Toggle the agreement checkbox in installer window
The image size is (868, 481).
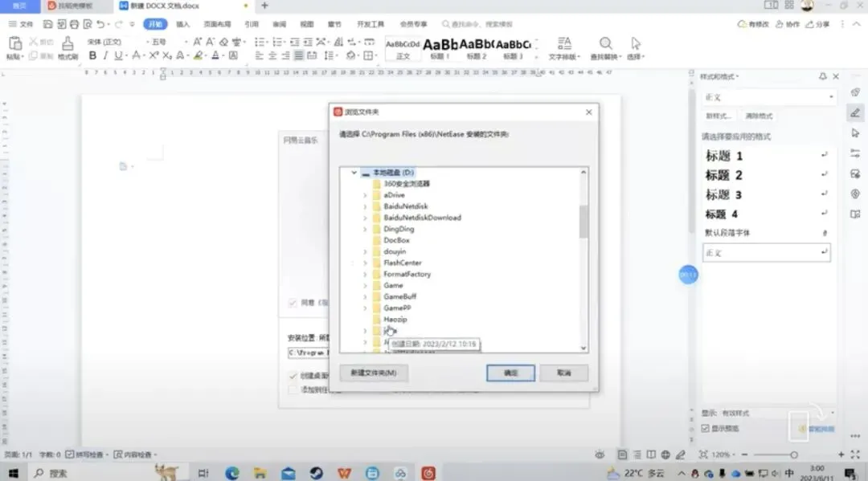pos(293,303)
